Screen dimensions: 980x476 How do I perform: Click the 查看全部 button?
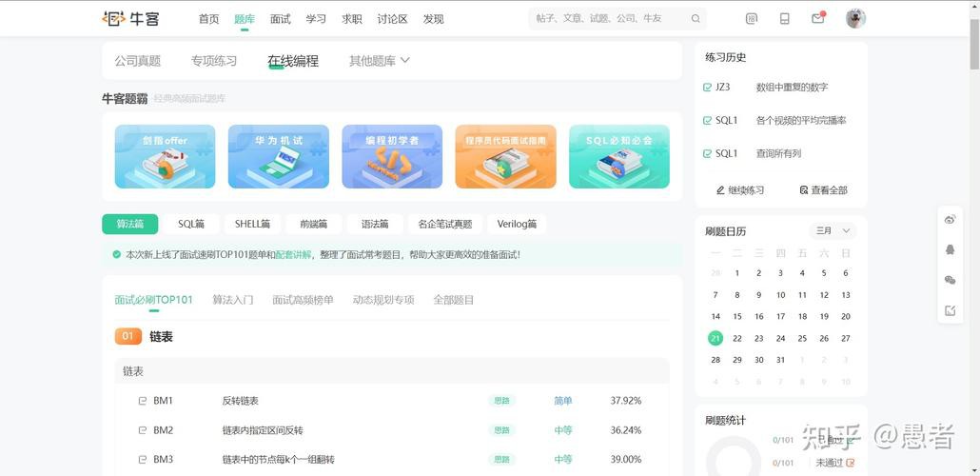824,190
